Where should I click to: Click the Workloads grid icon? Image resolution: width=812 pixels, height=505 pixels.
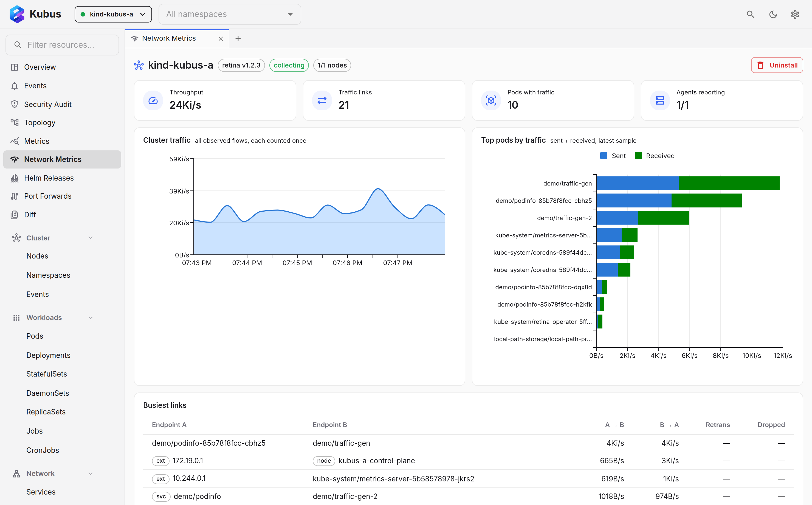[16, 318]
